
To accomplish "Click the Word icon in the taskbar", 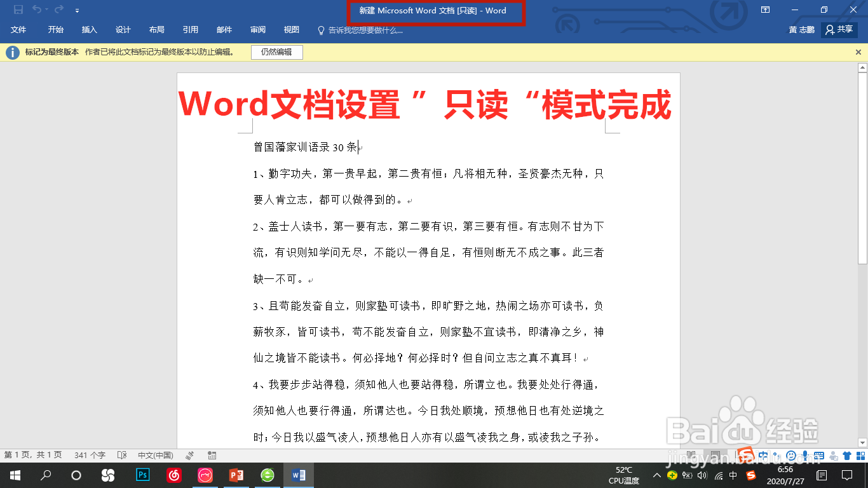I will pos(299,475).
